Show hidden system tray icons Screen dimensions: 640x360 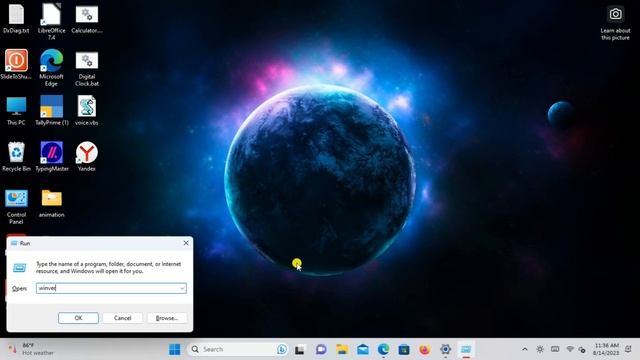525,349
